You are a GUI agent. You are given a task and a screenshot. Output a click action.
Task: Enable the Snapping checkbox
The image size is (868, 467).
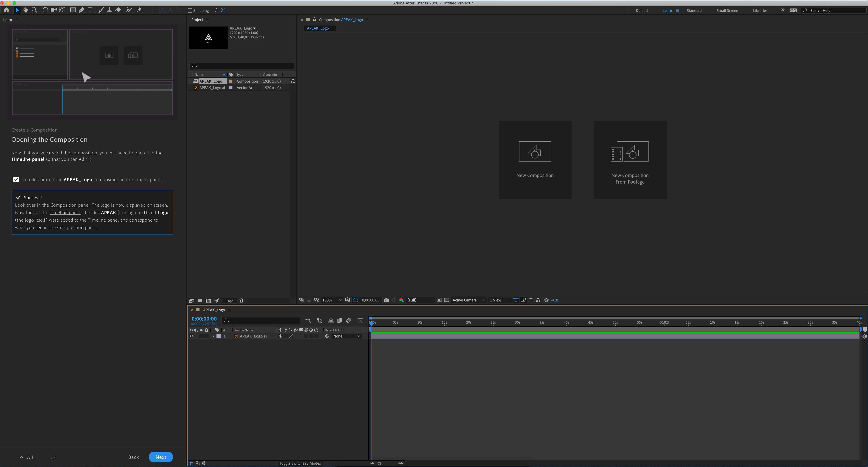(x=190, y=10)
